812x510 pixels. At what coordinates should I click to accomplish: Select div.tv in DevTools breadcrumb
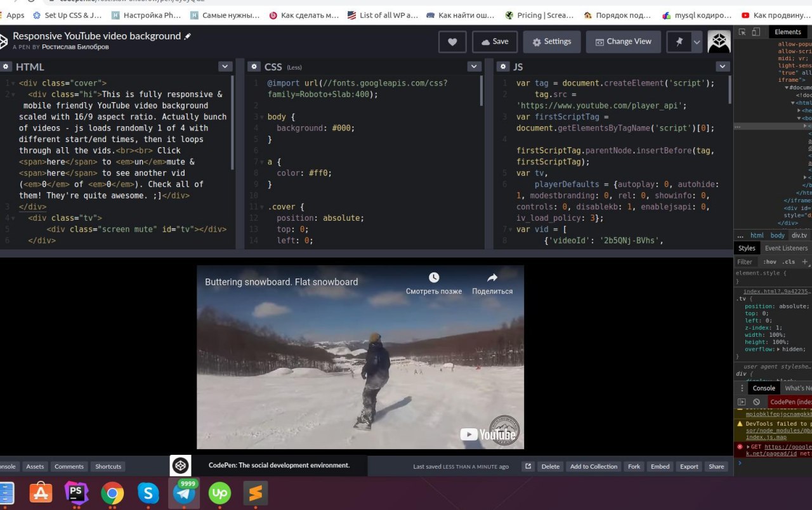click(799, 235)
